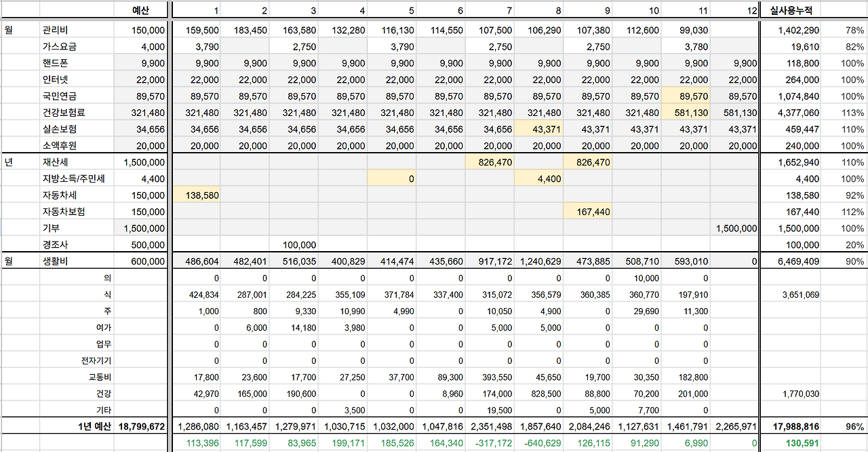Select the "자동차세" row label
Viewport: 868px width, 452px height.
tap(59, 195)
